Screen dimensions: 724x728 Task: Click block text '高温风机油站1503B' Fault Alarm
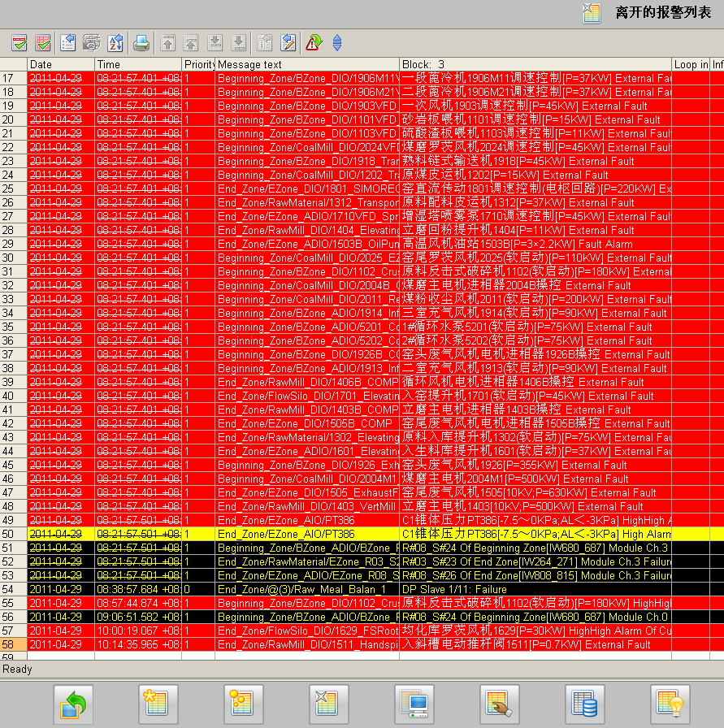pos(518,244)
